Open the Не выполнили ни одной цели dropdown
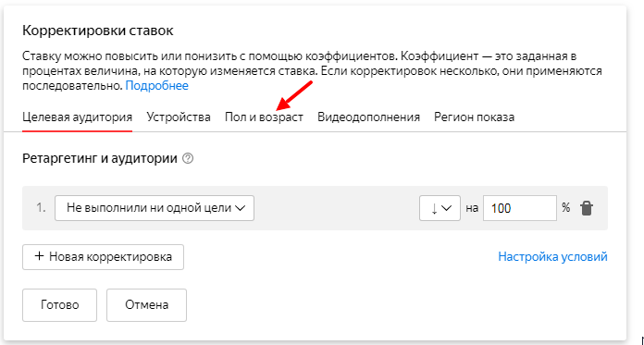This screenshot has width=644, height=345. coord(154,208)
